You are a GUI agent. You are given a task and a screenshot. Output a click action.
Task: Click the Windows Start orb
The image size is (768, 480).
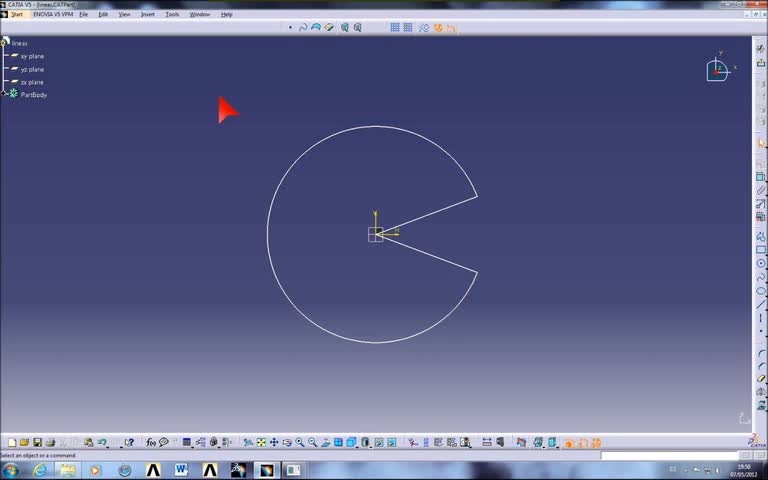pos(10,471)
